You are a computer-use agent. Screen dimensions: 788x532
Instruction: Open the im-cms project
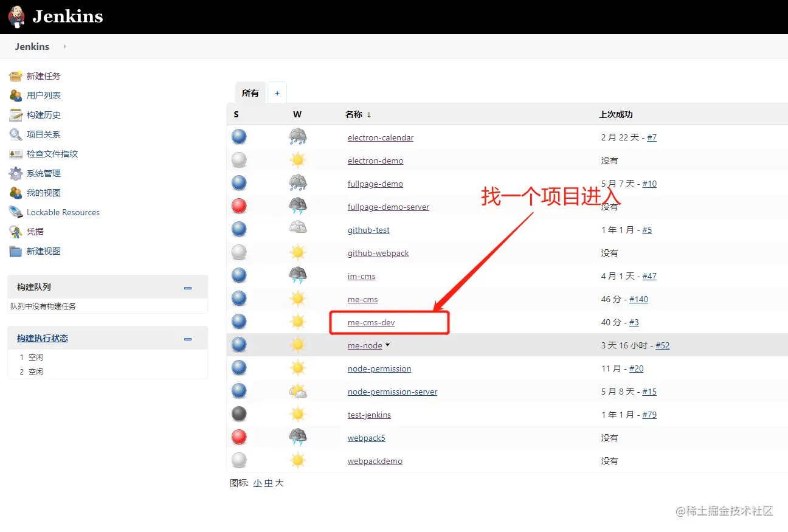click(x=362, y=276)
